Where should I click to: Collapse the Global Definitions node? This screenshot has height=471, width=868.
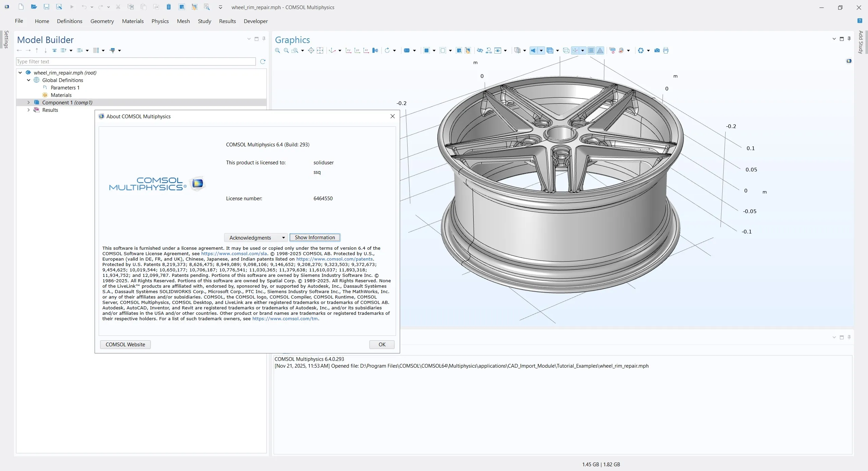click(28, 80)
